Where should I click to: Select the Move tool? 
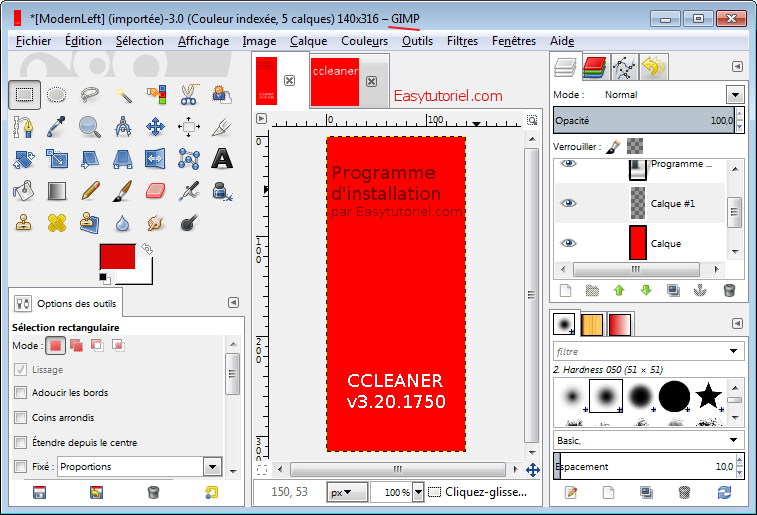tap(155, 127)
